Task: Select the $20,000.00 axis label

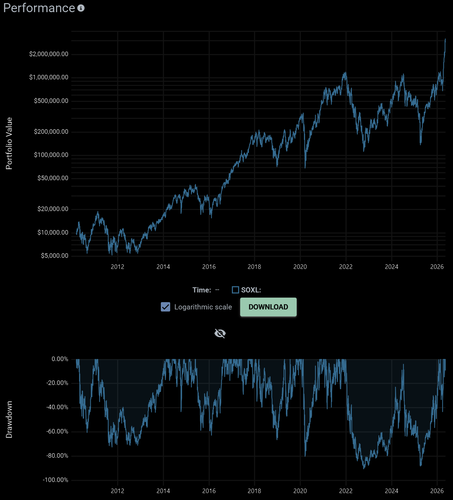Action: 53,209
